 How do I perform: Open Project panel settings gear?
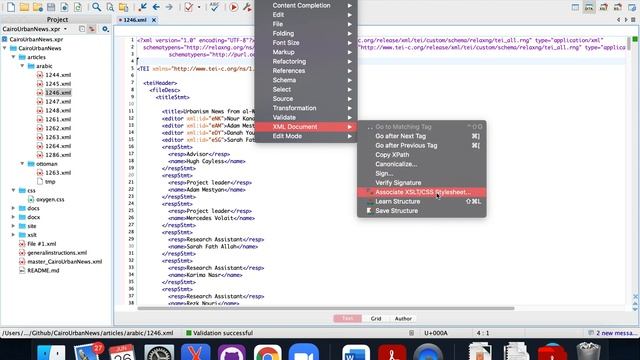coord(105,29)
